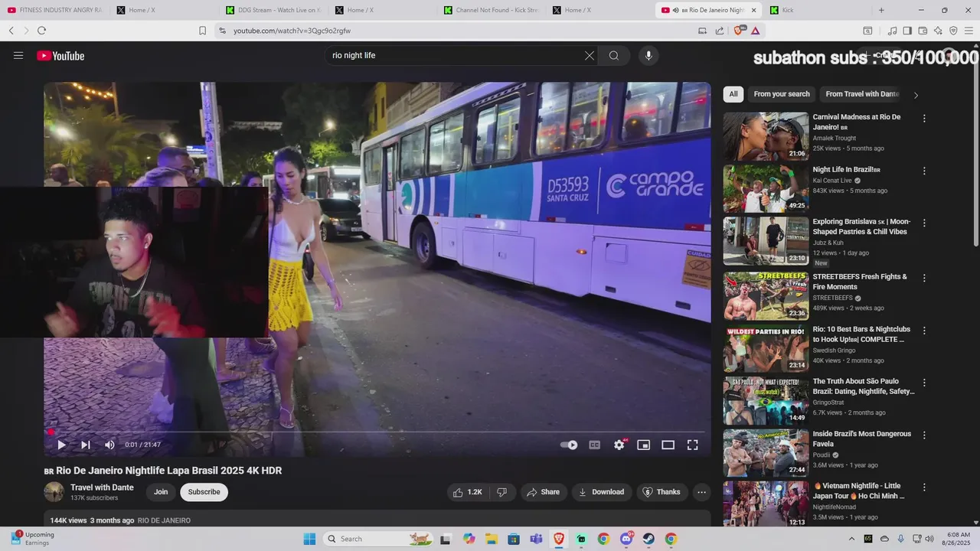Screen dimensions: 980x551
Task: Open options for Night Life In Brazil video
Action: [x=924, y=171]
